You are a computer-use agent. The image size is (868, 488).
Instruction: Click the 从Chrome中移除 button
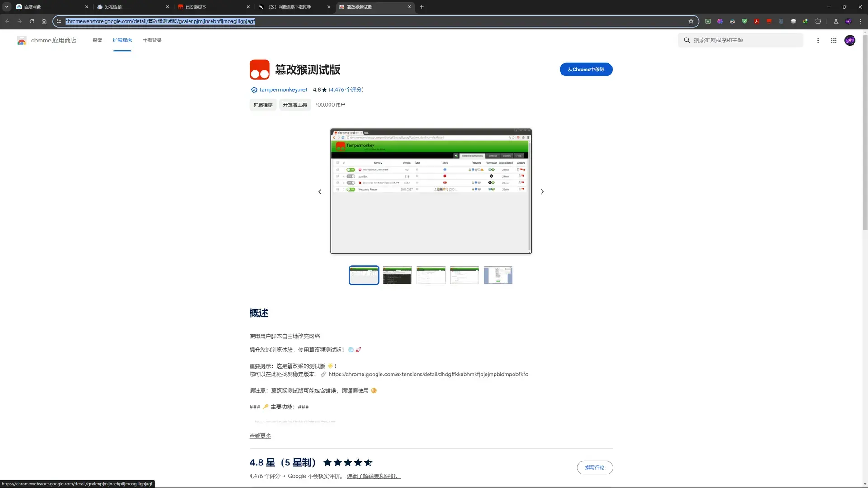pyautogui.click(x=586, y=70)
